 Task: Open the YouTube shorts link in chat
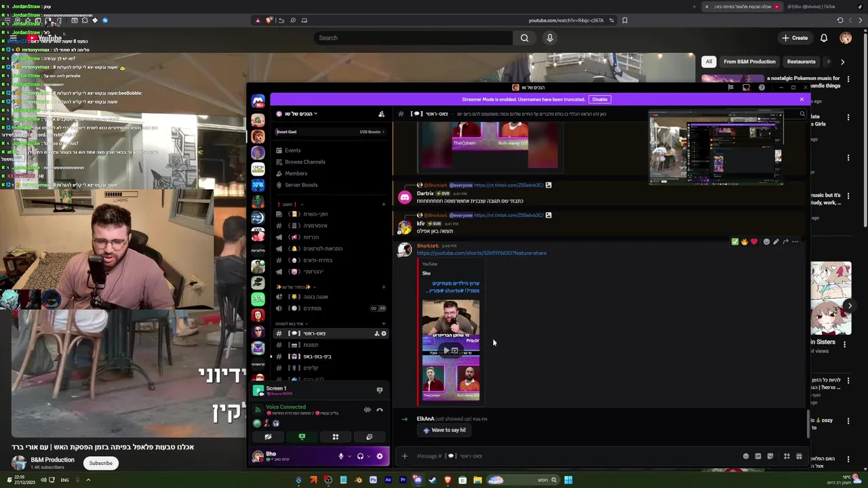click(x=481, y=253)
